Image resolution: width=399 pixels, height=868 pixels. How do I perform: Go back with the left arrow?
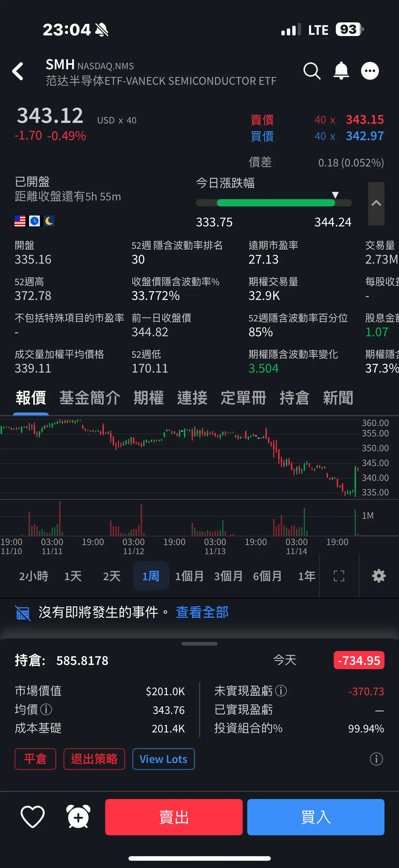point(18,71)
